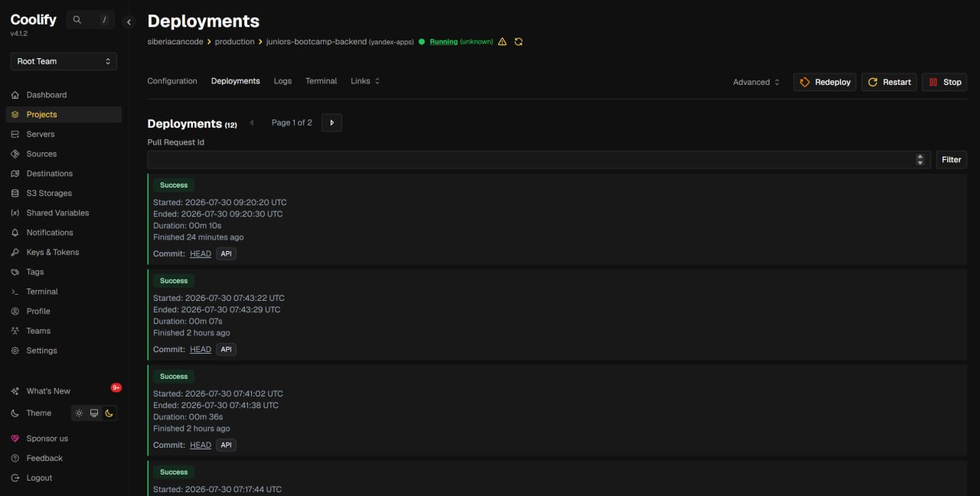Image resolution: width=980 pixels, height=496 pixels.
Task: Click the Coolify logo
Action: point(34,19)
